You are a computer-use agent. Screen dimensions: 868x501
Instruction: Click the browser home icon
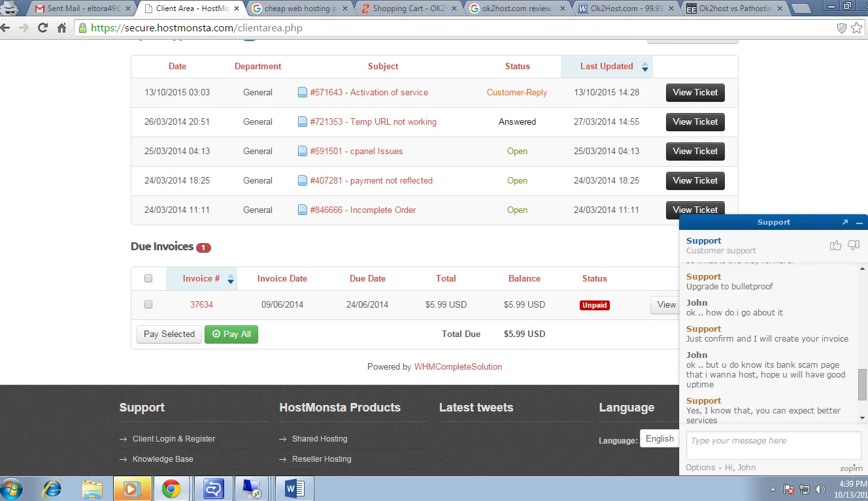click(61, 28)
